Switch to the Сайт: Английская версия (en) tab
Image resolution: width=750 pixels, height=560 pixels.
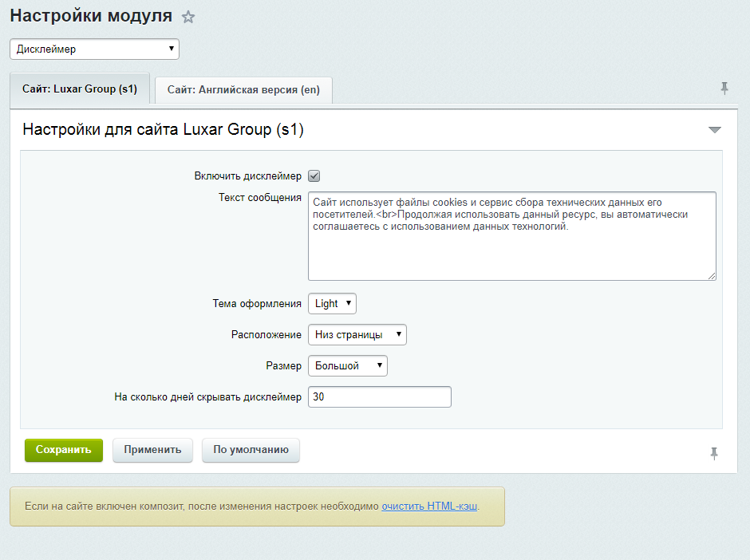click(x=243, y=90)
